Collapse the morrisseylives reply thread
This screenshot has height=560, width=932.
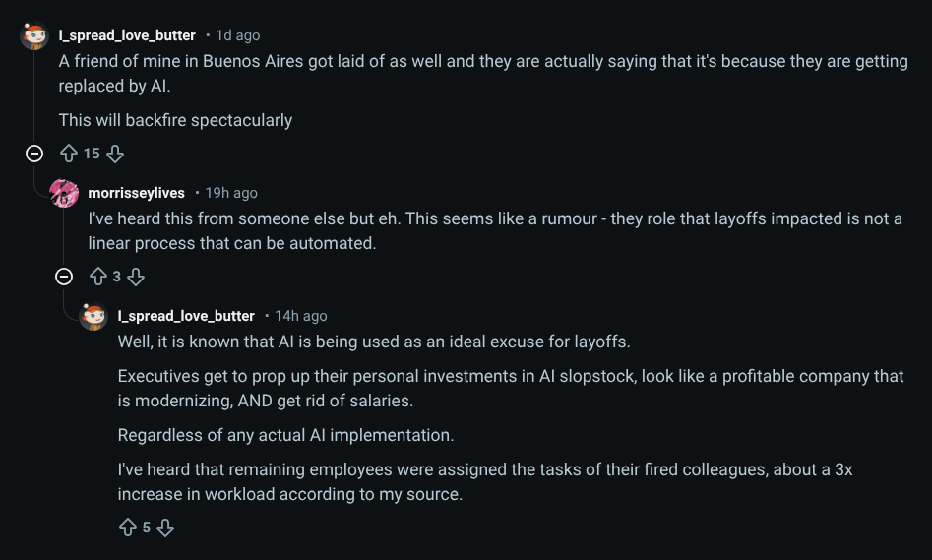[64, 277]
